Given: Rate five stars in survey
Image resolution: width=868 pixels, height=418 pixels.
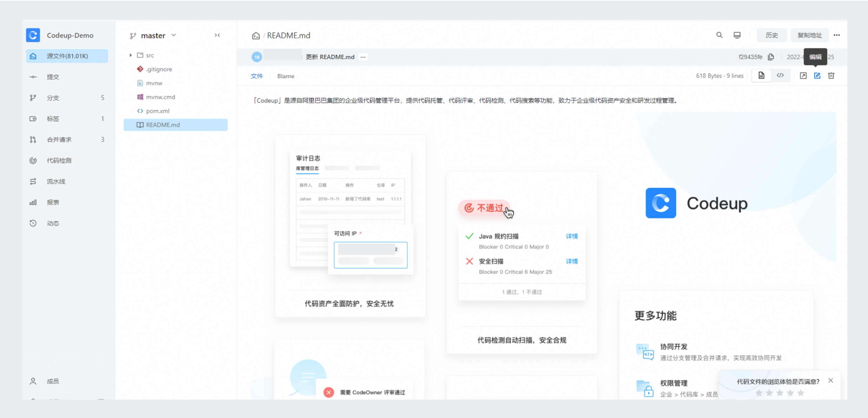Looking at the screenshot, I should 801,393.
